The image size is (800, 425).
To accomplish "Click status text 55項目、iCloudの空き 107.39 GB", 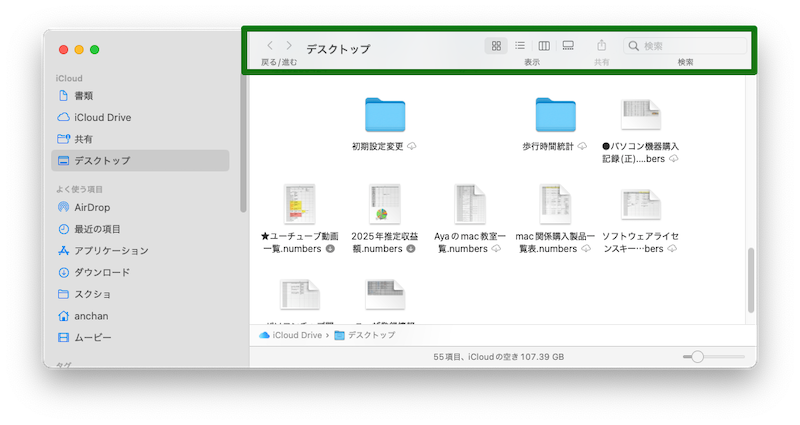I will (x=498, y=357).
